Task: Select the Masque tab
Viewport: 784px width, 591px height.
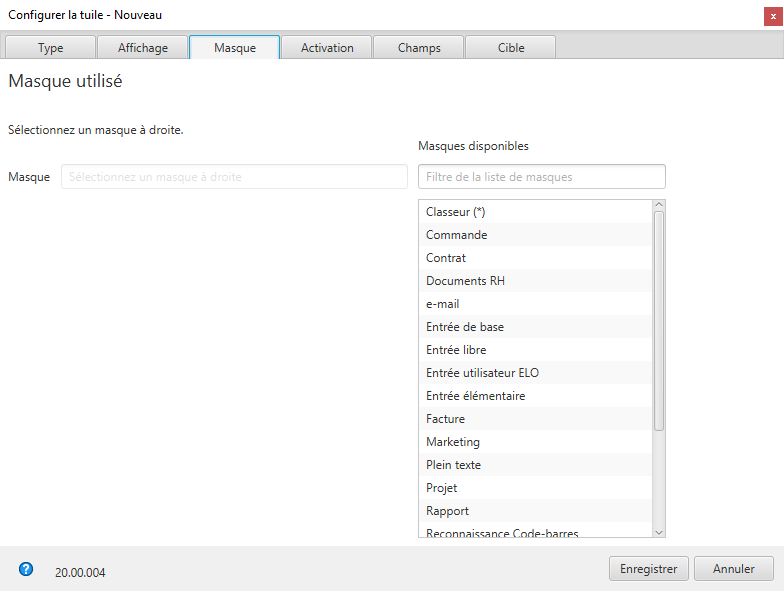Action: [x=234, y=48]
